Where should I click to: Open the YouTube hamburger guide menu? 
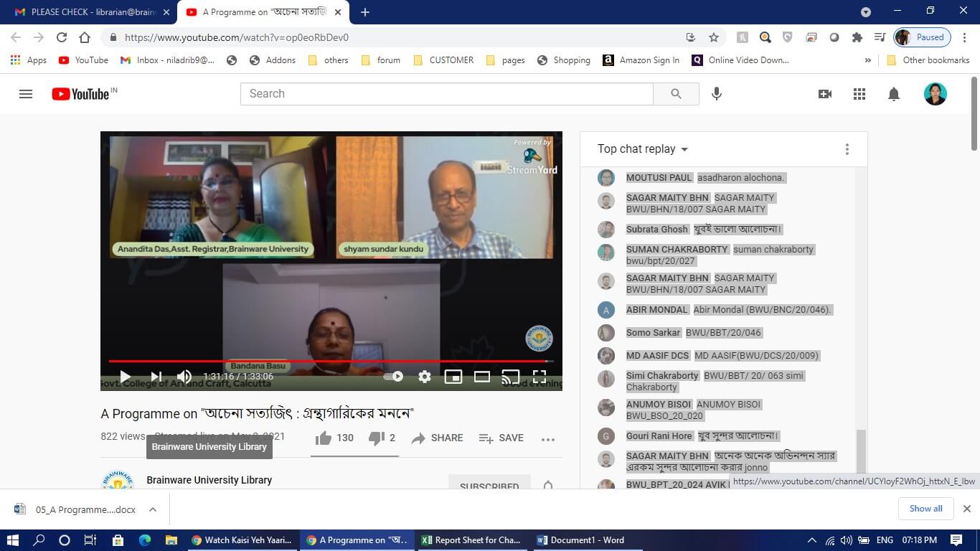26,94
